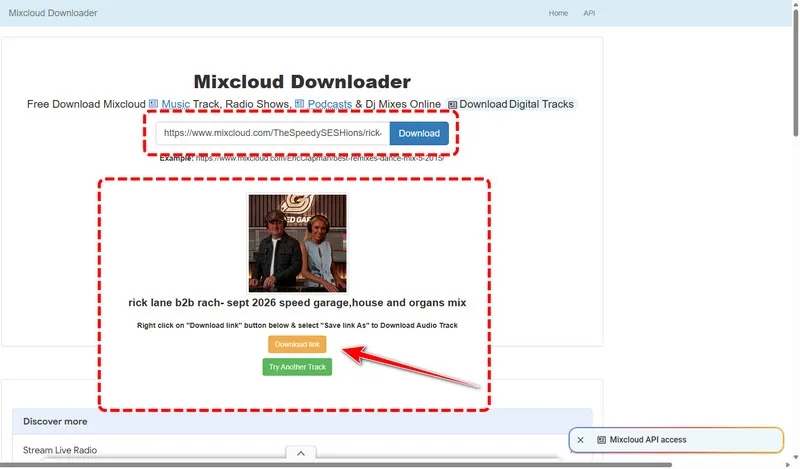Click the vertical page scrollbar thumb
The height and width of the screenshot is (469, 800).
click(x=795, y=73)
